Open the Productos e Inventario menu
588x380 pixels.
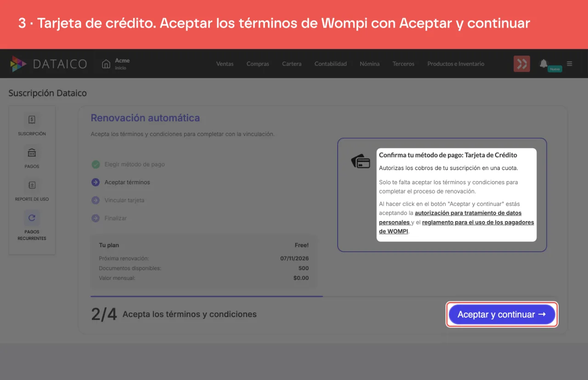pyautogui.click(x=456, y=64)
